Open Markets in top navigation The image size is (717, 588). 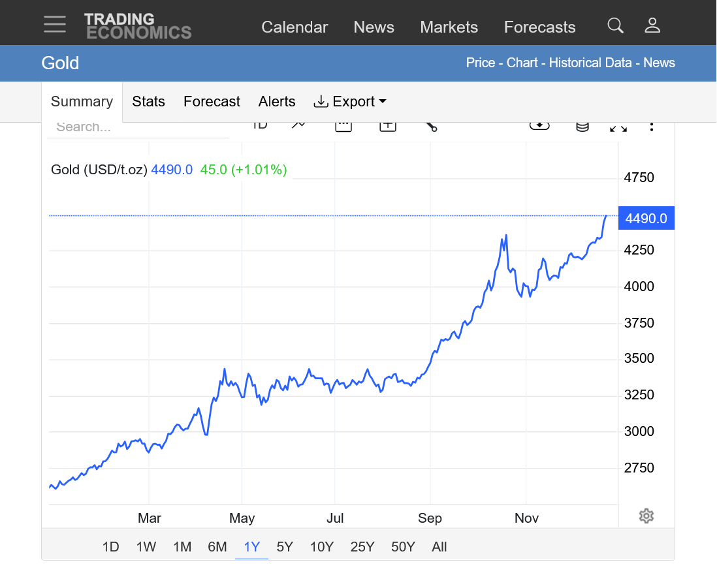(449, 27)
